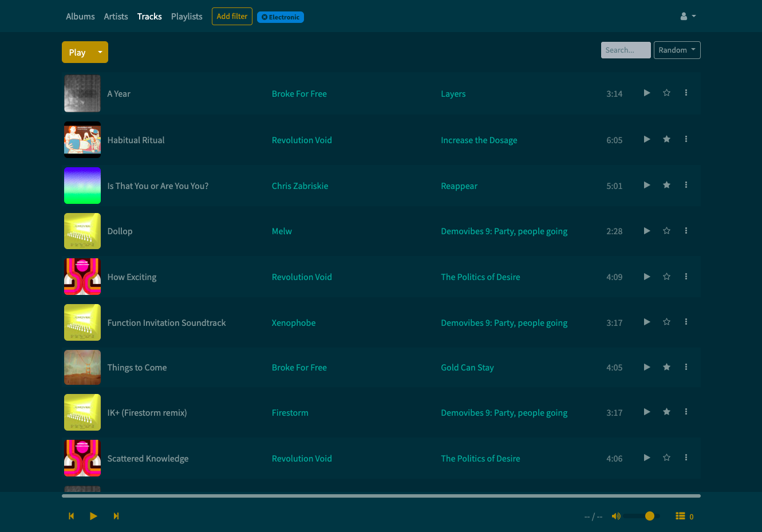The image size is (762, 532).
Task: Skip to next track in player
Action: tap(116, 516)
